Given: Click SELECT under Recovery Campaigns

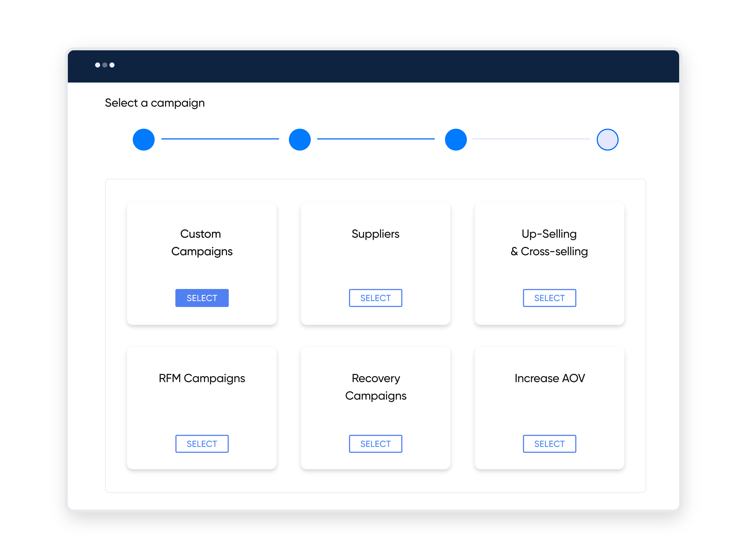Looking at the screenshot, I should pos(375,444).
